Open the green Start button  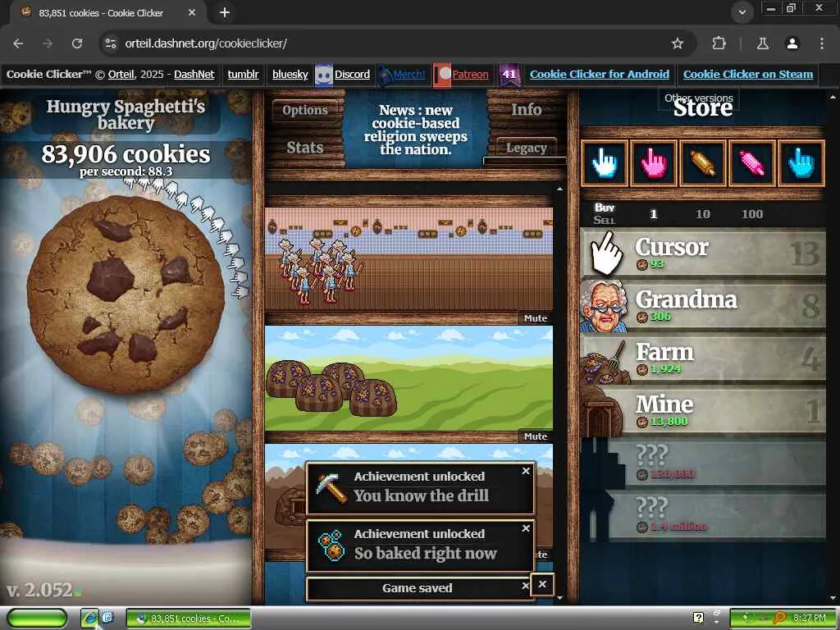pyautogui.click(x=36, y=618)
